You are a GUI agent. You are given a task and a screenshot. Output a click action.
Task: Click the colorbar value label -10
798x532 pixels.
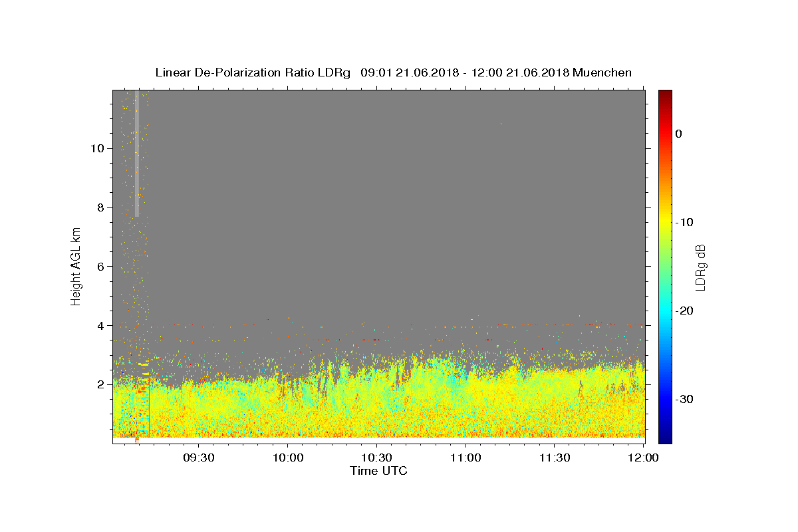tap(684, 222)
